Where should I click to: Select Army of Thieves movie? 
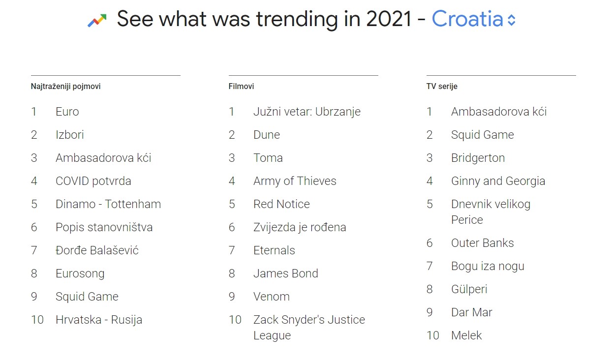(x=295, y=181)
